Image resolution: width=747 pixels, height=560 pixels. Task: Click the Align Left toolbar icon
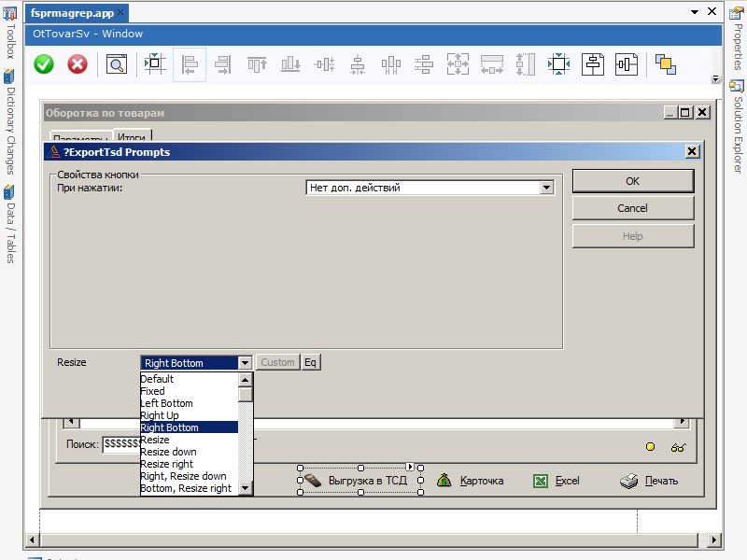click(190, 64)
